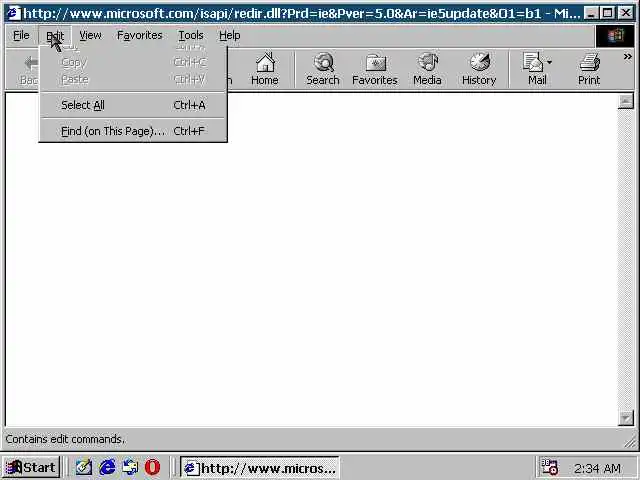
Task: Click the Print toolbar icon
Action: pos(589,69)
